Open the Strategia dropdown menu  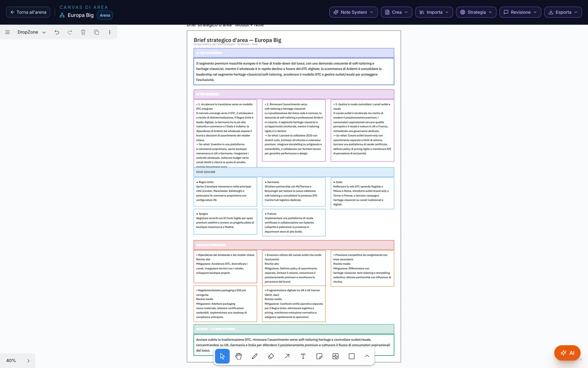coord(476,12)
